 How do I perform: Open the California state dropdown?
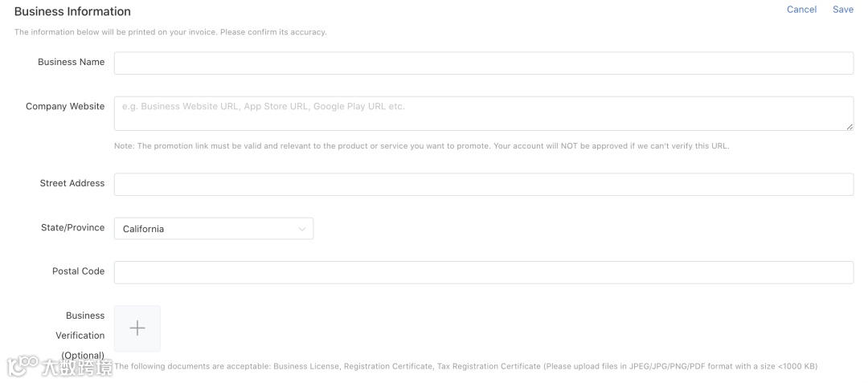pos(214,229)
